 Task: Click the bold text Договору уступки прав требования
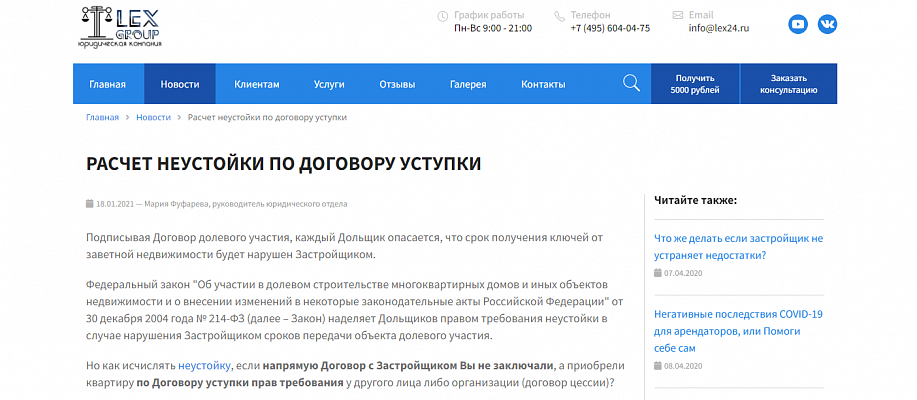tap(246, 384)
